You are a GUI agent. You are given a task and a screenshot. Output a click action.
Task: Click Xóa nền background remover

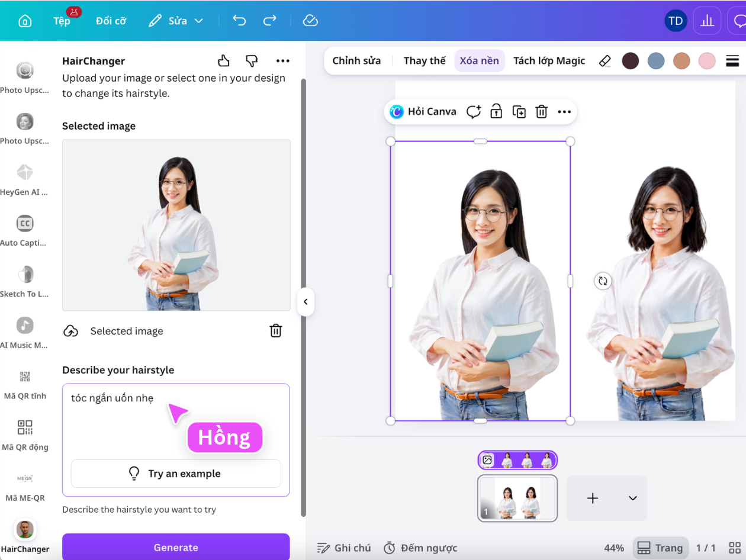(x=480, y=60)
